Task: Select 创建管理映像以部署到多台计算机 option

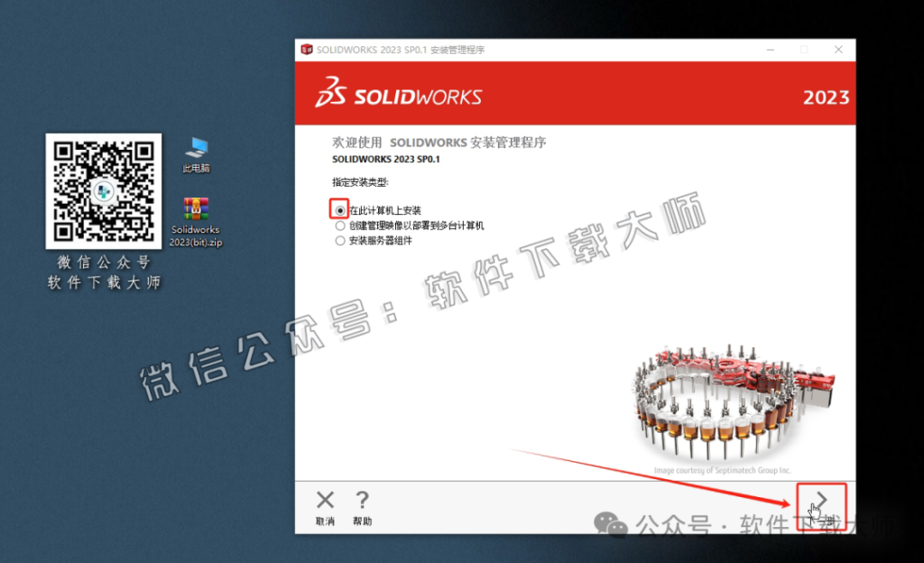Action: pyautogui.click(x=339, y=226)
